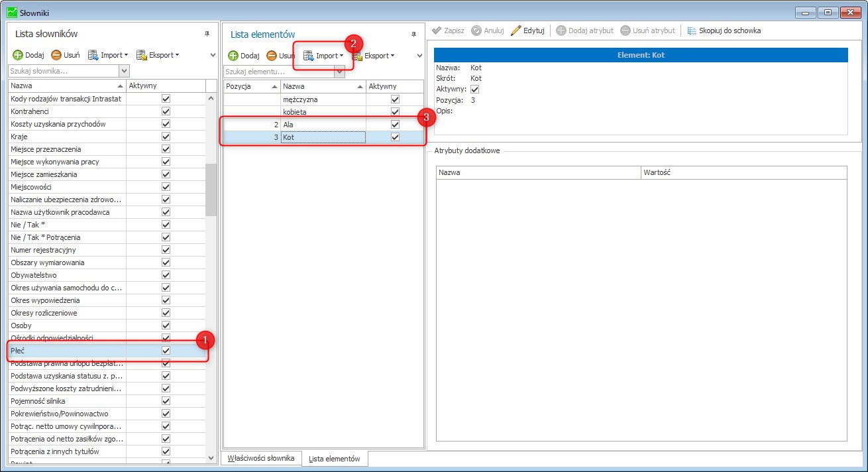Click the Dodaj icon in Lista słowników
The height and width of the screenshot is (472, 868).
pyautogui.click(x=18, y=55)
